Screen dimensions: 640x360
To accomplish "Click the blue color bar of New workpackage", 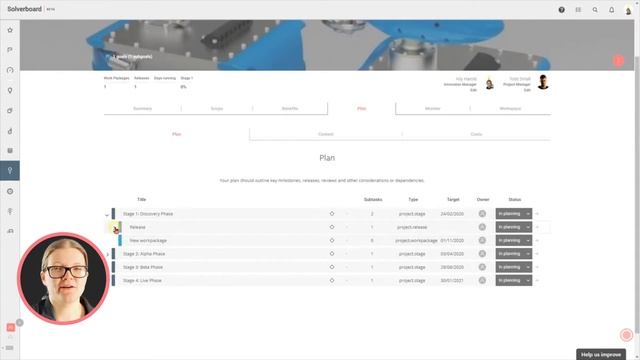I will coord(120,240).
